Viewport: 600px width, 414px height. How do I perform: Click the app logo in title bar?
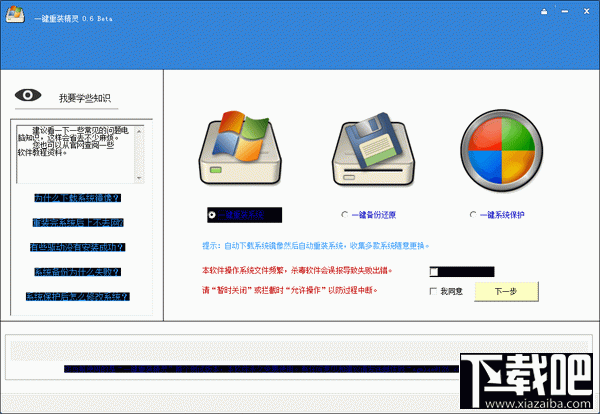(x=15, y=15)
